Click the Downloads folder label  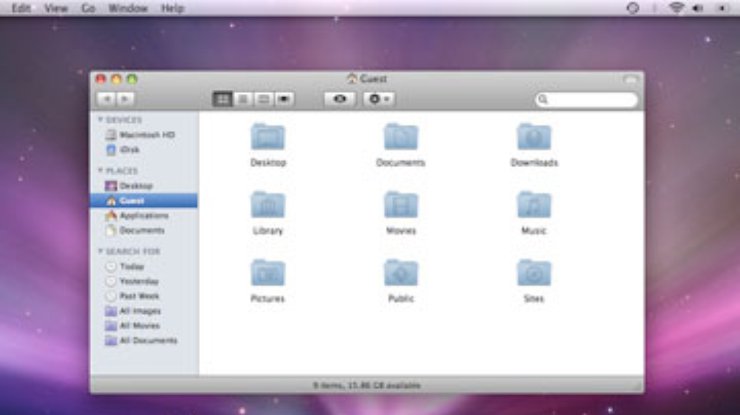coord(534,162)
